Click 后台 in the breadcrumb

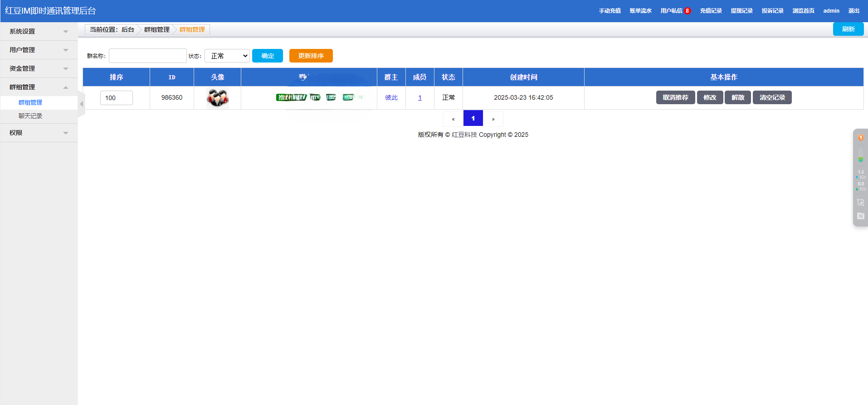[x=128, y=29]
